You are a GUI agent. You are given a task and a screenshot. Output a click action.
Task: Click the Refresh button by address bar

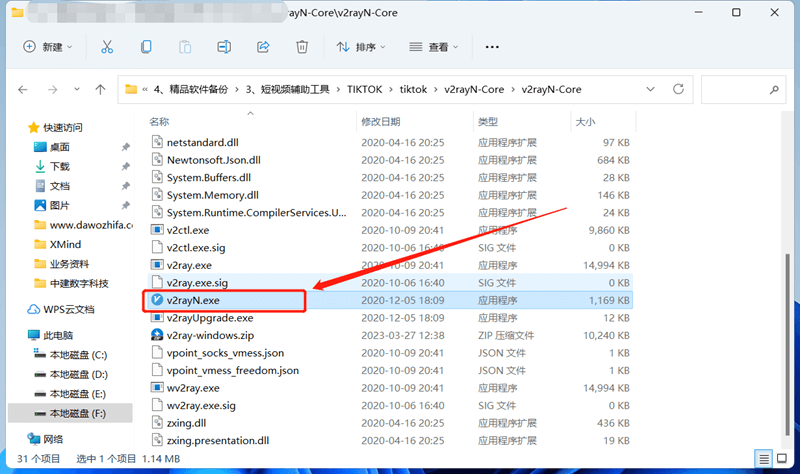(678, 89)
